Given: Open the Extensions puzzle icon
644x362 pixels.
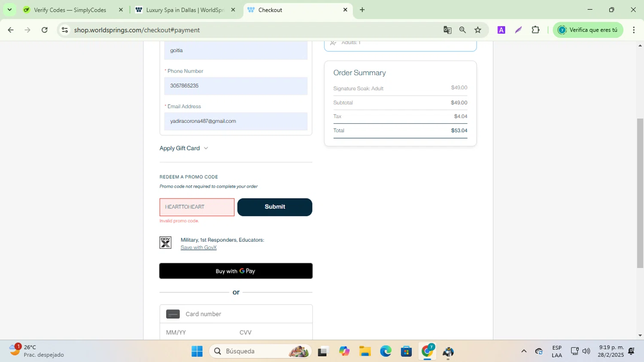Looking at the screenshot, I should click(535, 30).
